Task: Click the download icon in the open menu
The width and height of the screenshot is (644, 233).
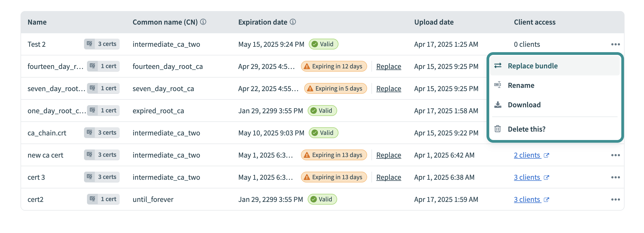Action: point(498,105)
